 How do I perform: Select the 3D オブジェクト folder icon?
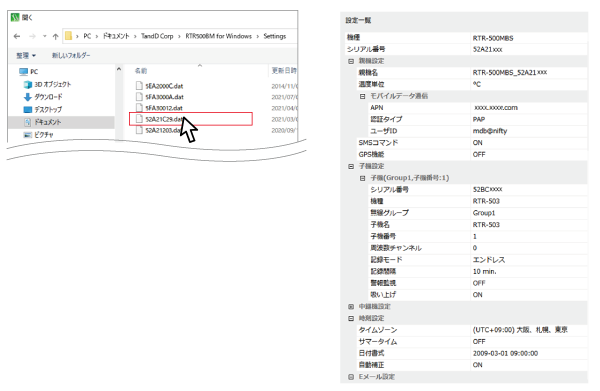coord(28,84)
